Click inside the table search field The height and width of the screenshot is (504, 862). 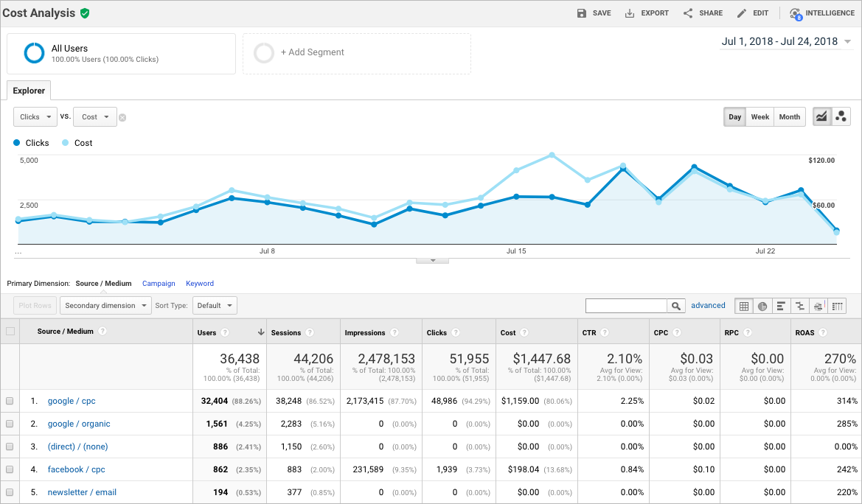pos(625,306)
